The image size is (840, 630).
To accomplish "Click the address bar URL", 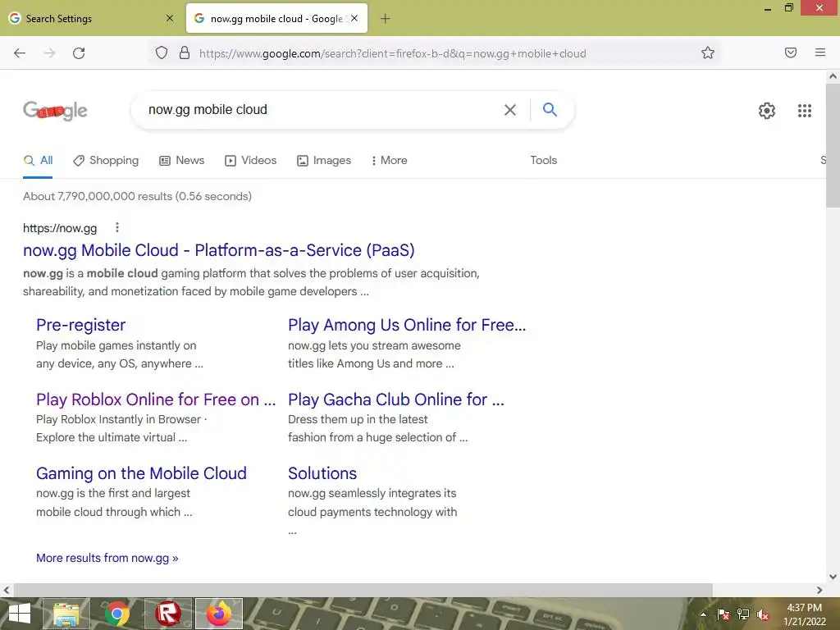I will (392, 53).
